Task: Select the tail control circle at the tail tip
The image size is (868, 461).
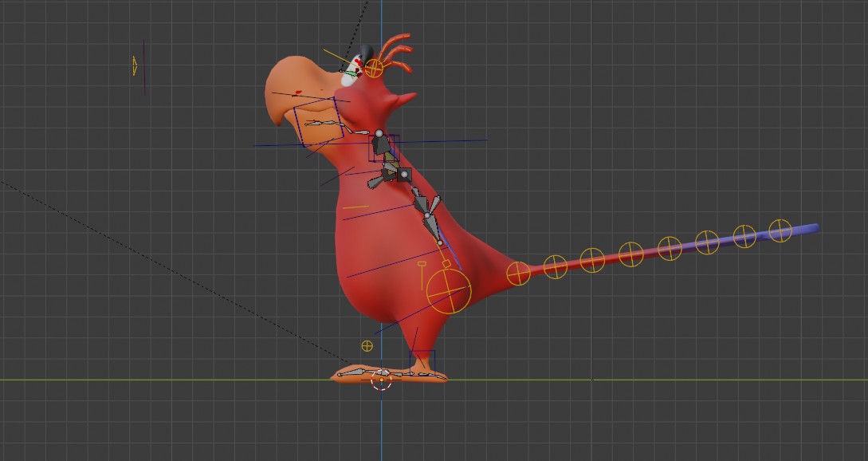Action: point(780,231)
